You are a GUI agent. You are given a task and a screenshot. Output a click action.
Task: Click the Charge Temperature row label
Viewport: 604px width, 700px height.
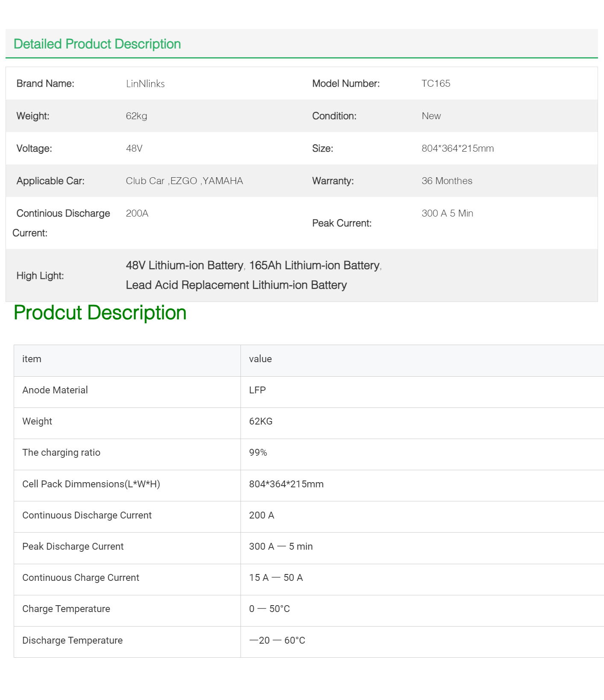tap(66, 609)
